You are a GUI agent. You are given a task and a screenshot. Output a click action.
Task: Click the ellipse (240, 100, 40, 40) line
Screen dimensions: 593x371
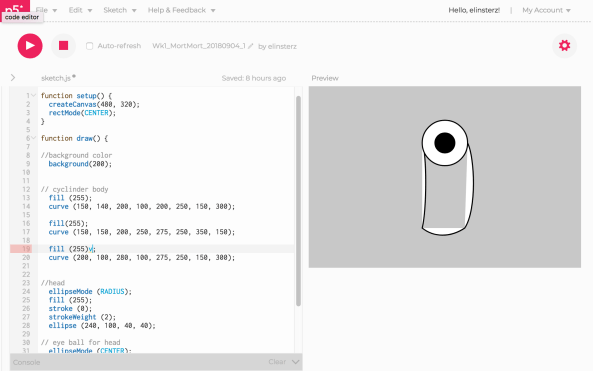click(102, 326)
